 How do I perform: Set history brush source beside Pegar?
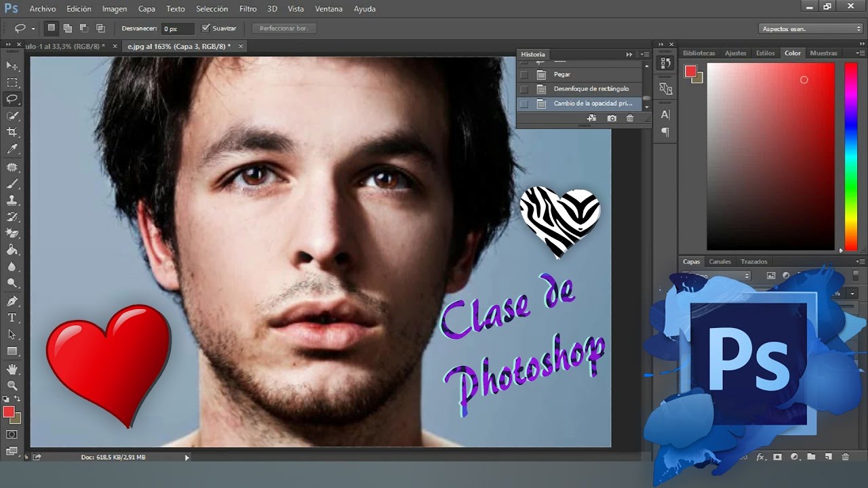click(524, 75)
